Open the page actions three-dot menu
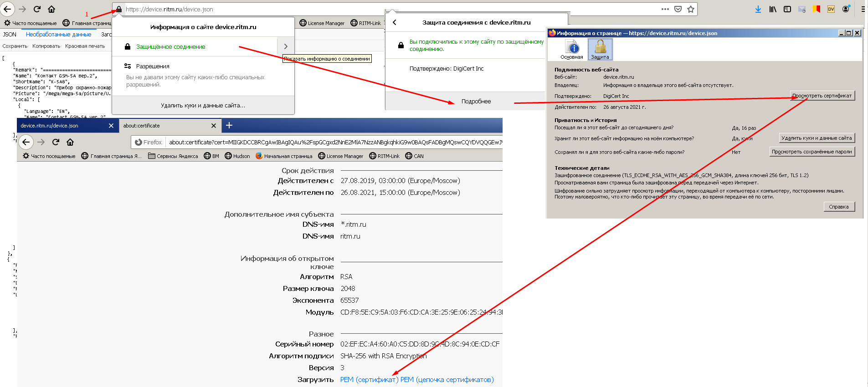 click(x=665, y=9)
